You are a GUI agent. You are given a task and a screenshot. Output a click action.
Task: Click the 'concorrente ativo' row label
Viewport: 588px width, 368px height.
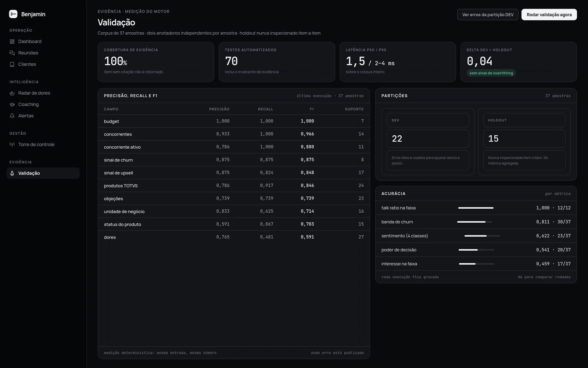(122, 147)
